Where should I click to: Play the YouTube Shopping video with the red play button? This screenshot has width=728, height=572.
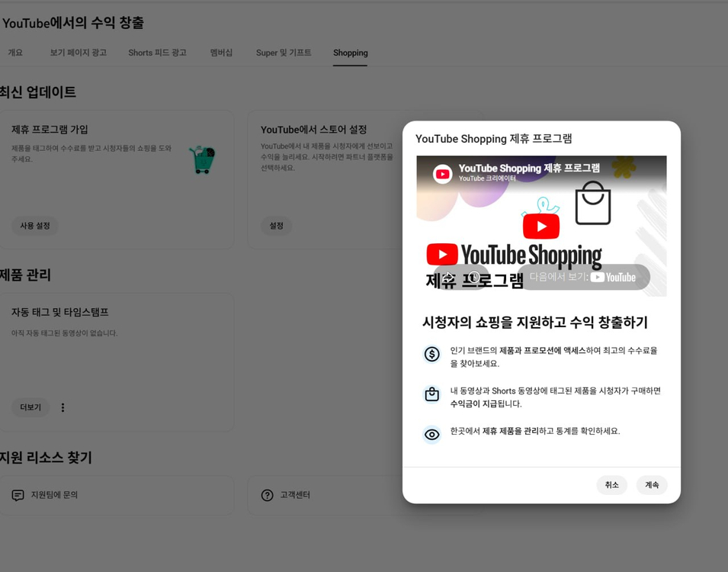coord(541,226)
